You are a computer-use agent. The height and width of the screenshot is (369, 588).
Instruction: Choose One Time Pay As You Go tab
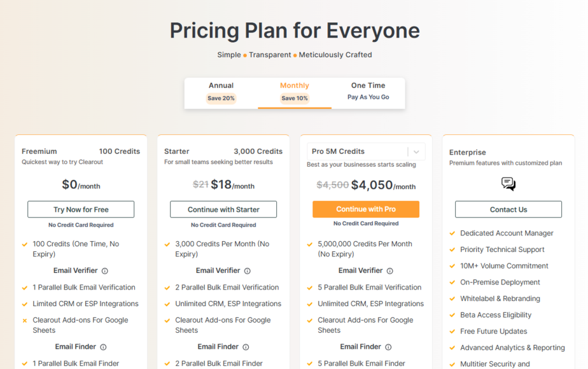click(368, 93)
